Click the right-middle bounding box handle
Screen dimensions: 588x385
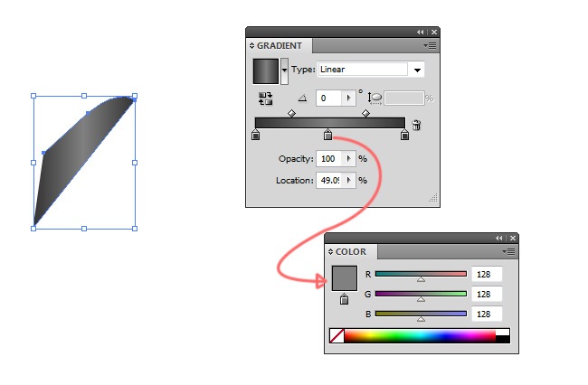click(x=135, y=163)
